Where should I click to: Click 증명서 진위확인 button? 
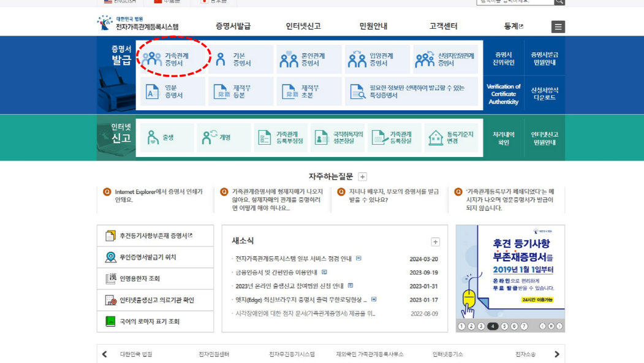pos(504,59)
